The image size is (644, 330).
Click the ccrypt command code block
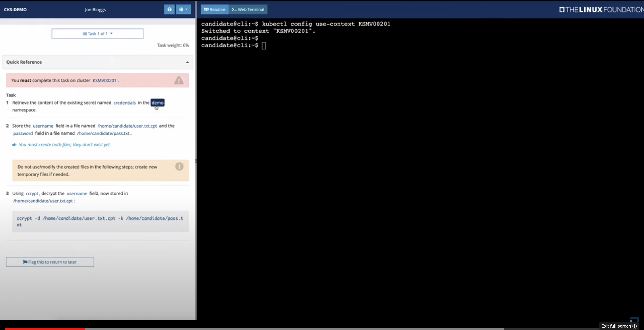(100, 221)
